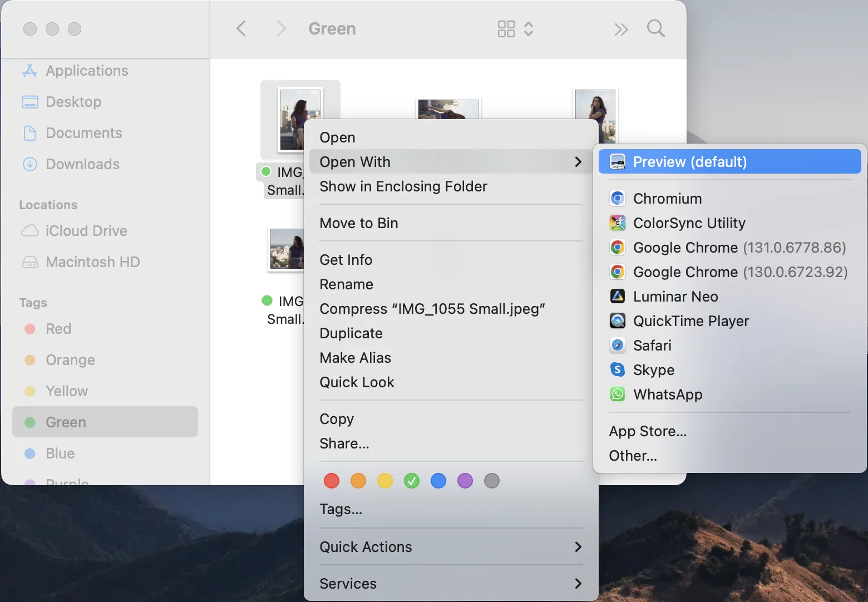Select Skype from the Open With submenu

pos(653,369)
